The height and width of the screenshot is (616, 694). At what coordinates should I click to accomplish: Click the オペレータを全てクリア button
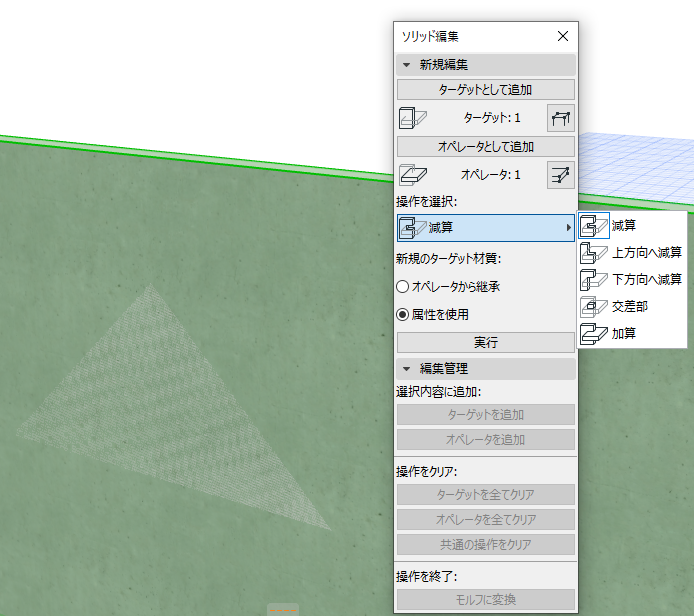coord(486,520)
